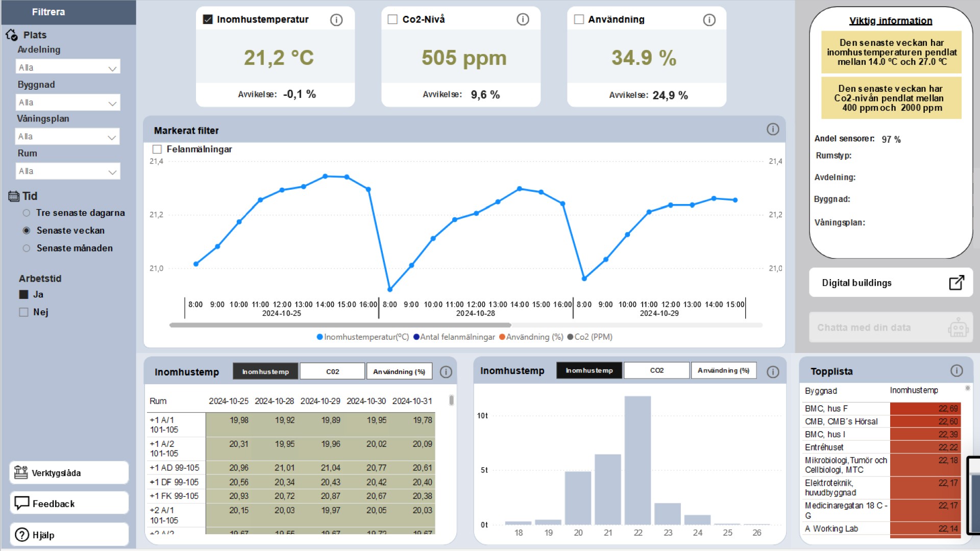The image size is (980, 551).
Task: Open info for Markerat filter chart
Action: (x=772, y=130)
